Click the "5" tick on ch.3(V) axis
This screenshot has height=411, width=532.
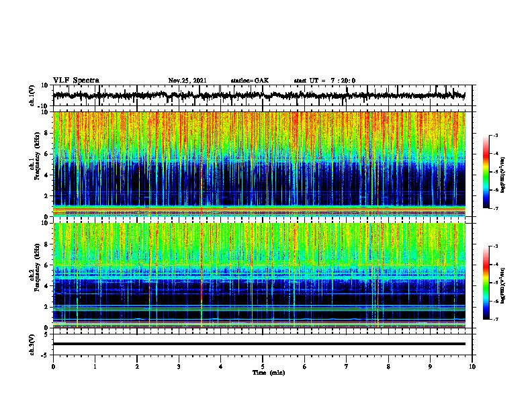pos(47,334)
